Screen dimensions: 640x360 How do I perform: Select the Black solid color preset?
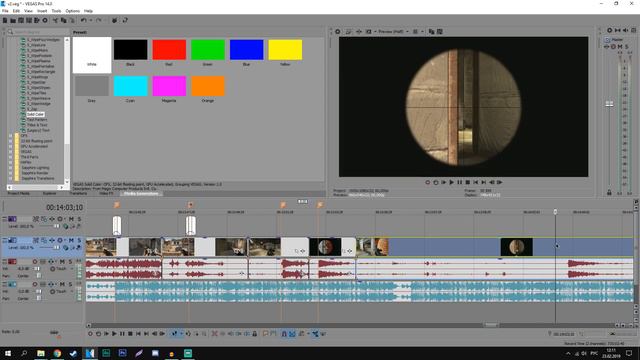(131, 50)
